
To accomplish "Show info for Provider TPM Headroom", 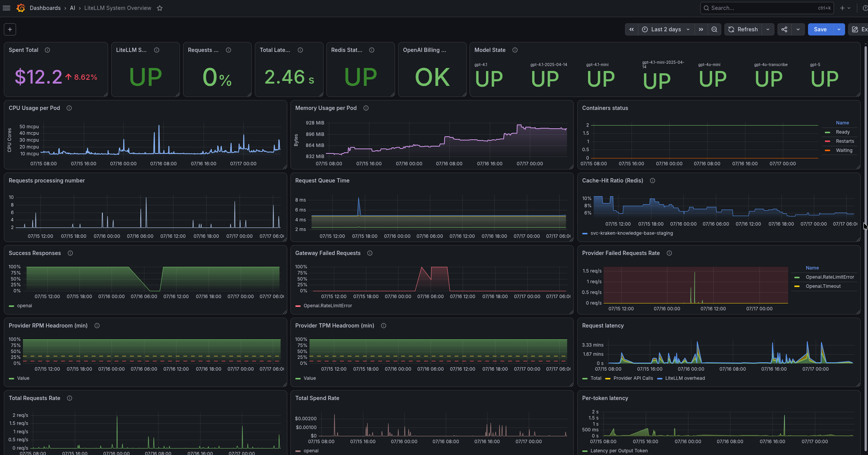I will 384,326.
